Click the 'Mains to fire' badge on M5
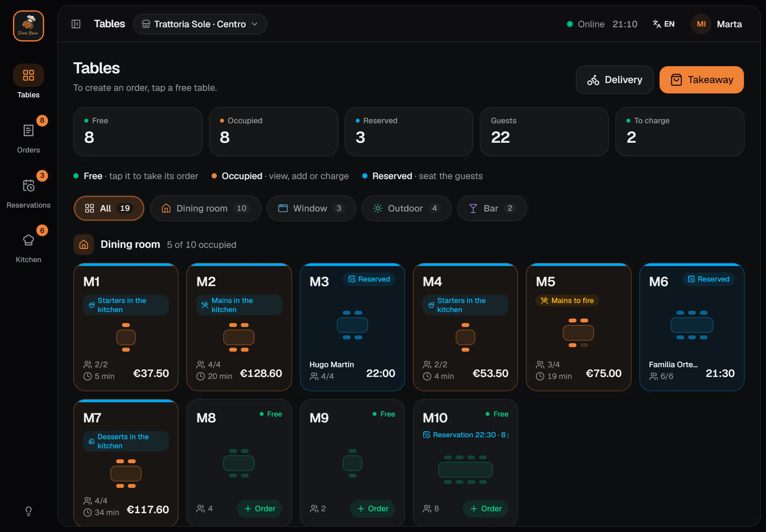 [567, 301]
